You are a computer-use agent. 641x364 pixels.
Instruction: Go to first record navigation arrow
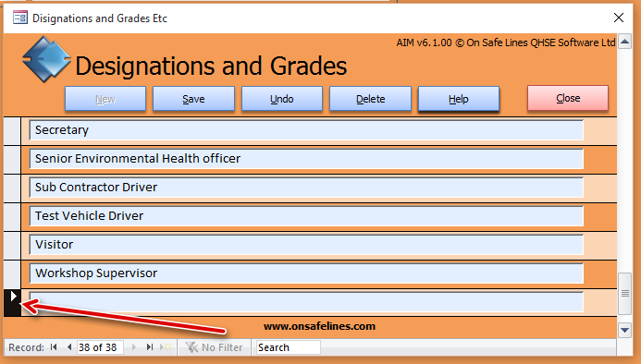click(54, 347)
